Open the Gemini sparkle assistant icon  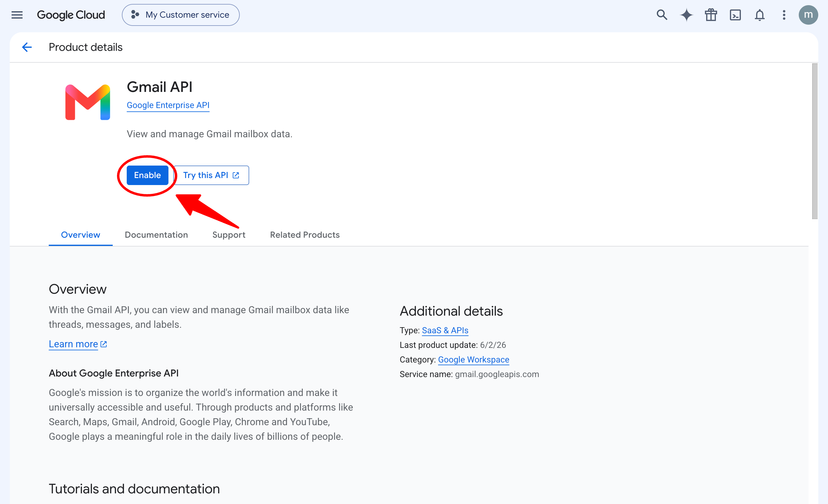686,15
